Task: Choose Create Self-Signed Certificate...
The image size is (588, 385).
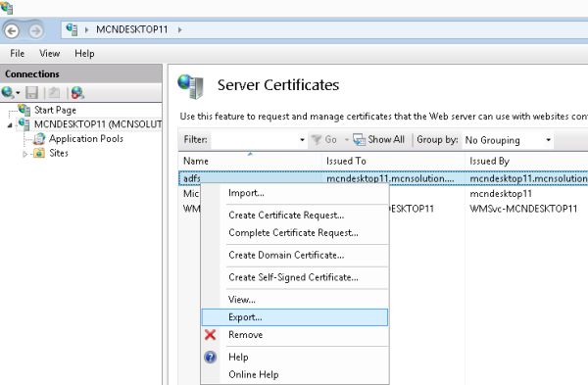Action: click(x=295, y=277)
